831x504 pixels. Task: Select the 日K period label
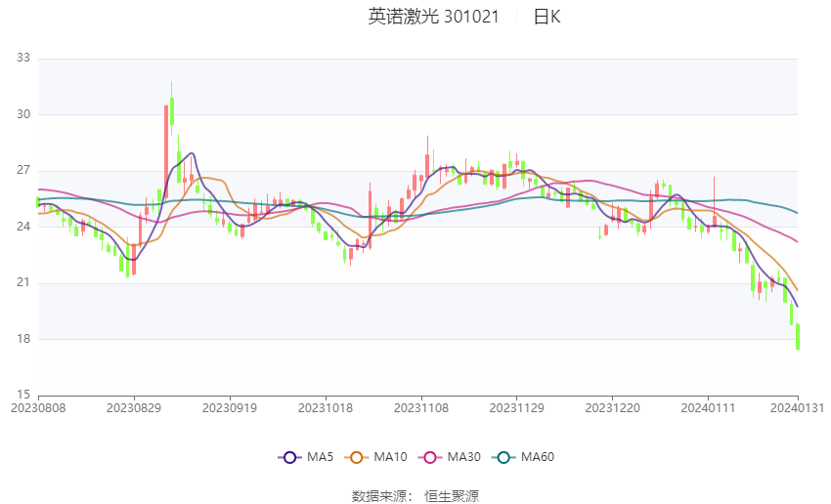pos(547,17)
